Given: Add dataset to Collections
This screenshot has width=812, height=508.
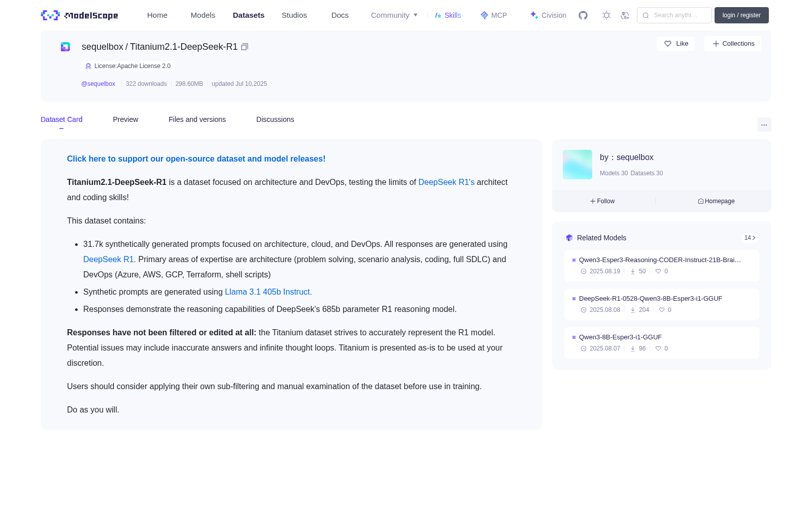Looking at the screenshot, I should click(733, 44).
